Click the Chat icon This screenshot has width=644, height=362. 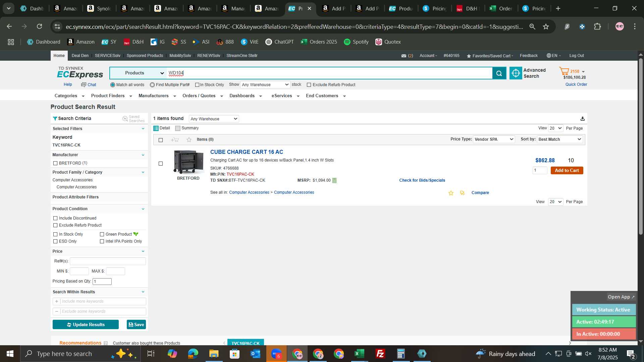(84, 85)
